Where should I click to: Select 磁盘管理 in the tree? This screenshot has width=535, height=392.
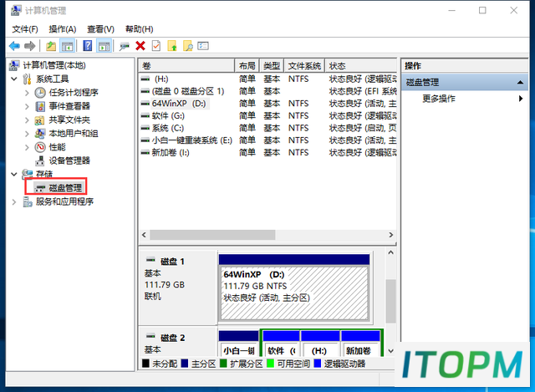point(65,187)
